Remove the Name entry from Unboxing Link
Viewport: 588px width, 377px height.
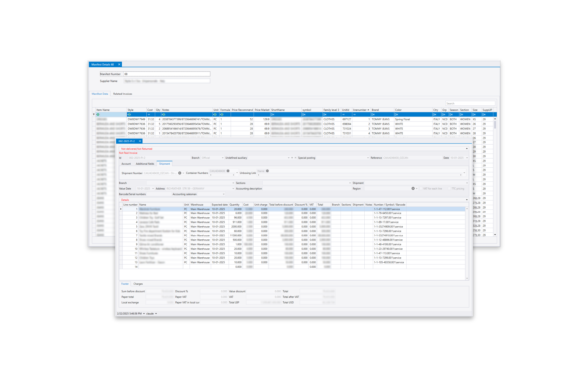(267, 171)
